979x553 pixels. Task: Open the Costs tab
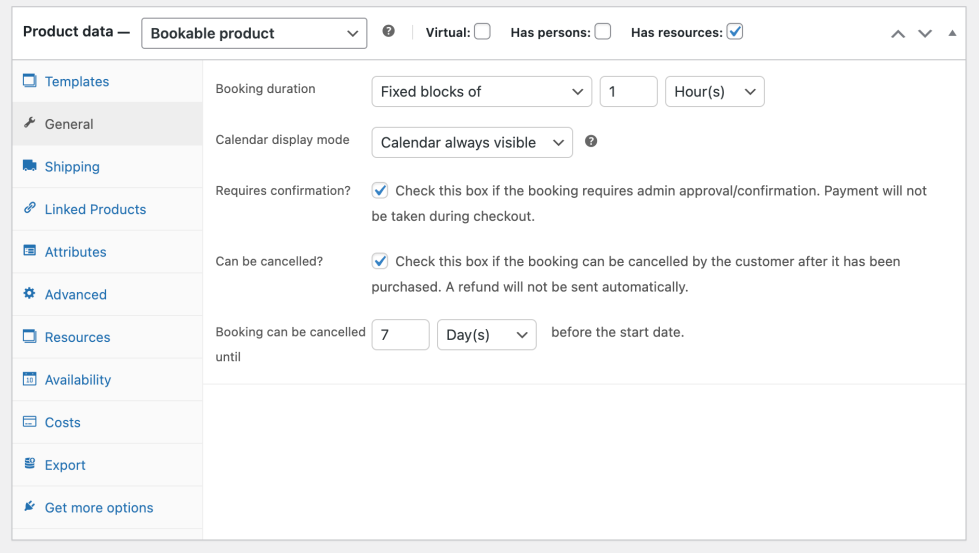pos(62,422)
